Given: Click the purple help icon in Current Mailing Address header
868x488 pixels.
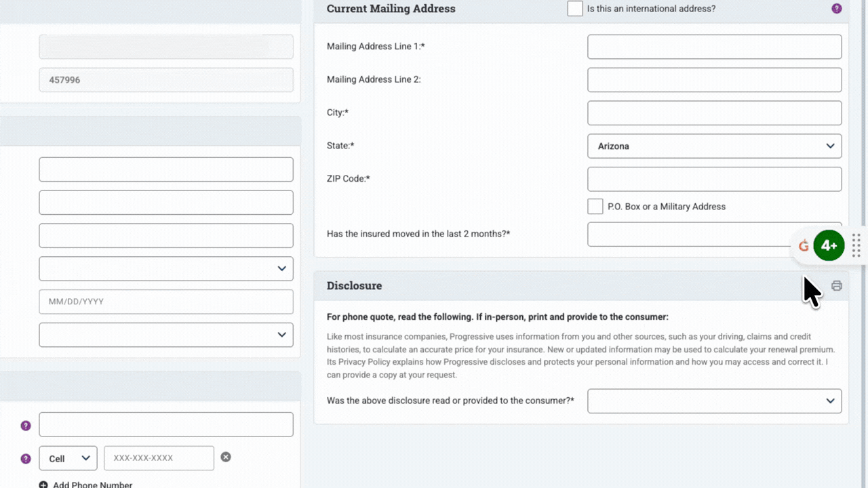Looking at the screenshot, I should (x=836, y=9).
